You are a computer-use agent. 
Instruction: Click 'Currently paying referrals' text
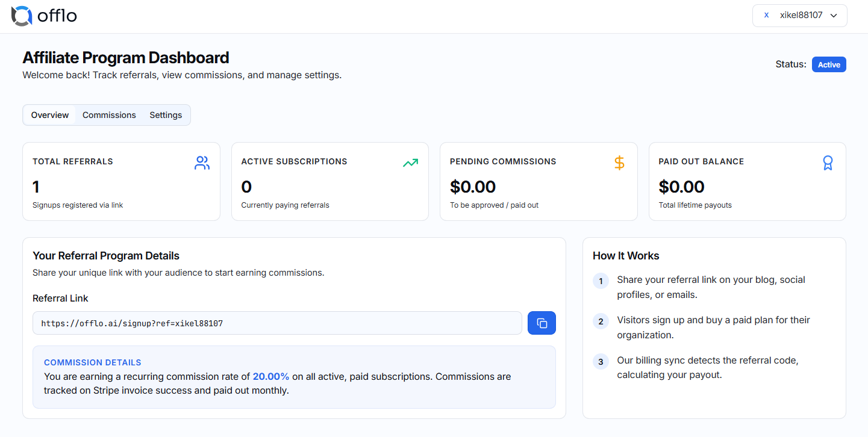point(286,205)
